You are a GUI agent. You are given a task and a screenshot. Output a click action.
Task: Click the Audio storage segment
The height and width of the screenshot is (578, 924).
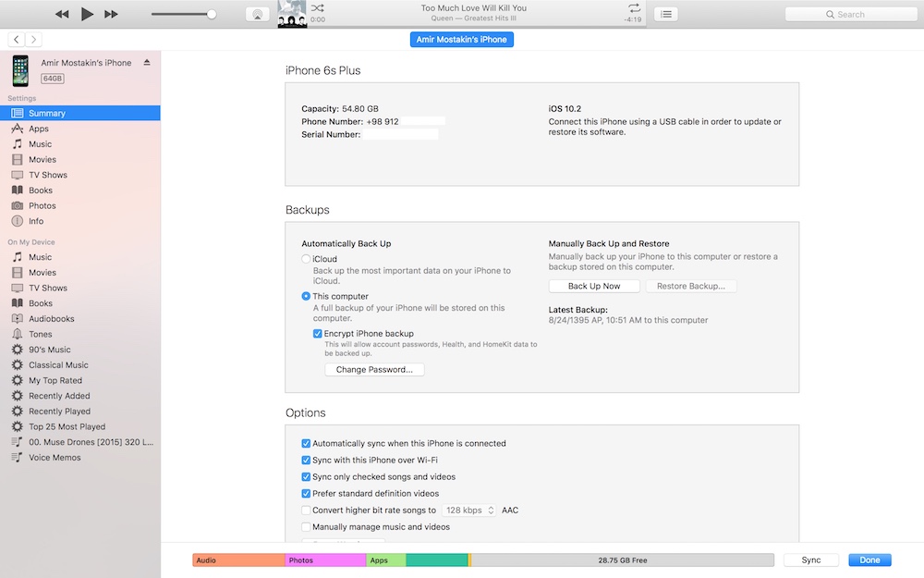pos(238,560)
